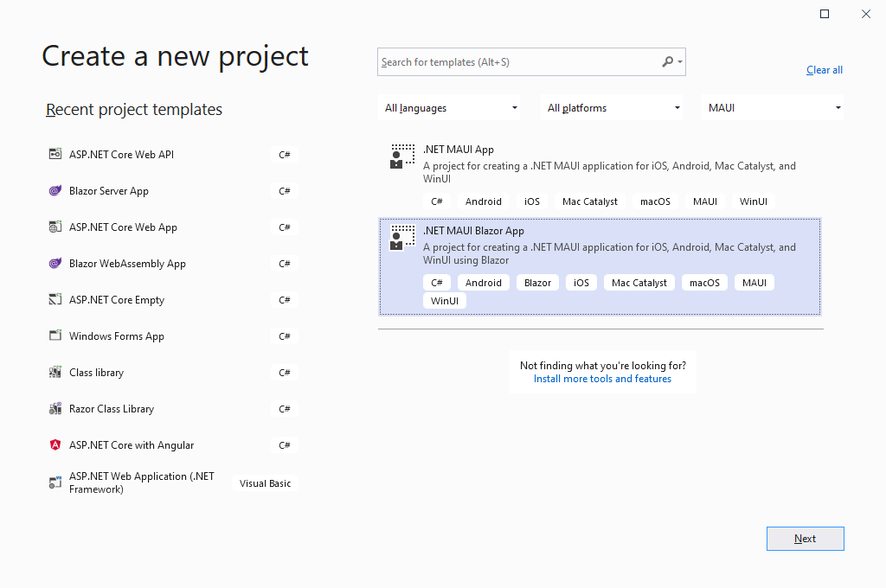Image resolution: width=886 pixels, height=588 pixels.
Task: Click the Blazor WebAssembly App icon
Action: pos(55,263)
